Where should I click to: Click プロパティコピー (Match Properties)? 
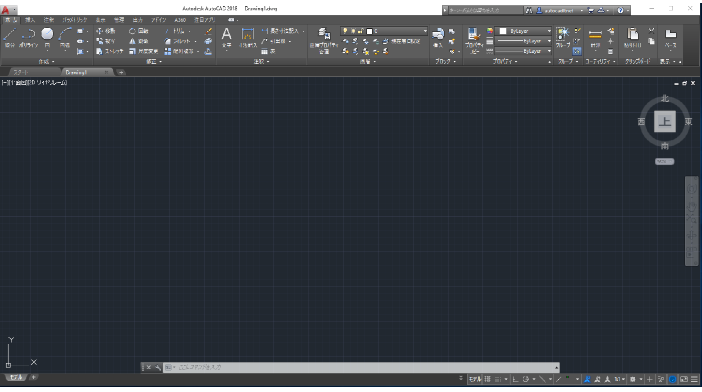point(474,40)
